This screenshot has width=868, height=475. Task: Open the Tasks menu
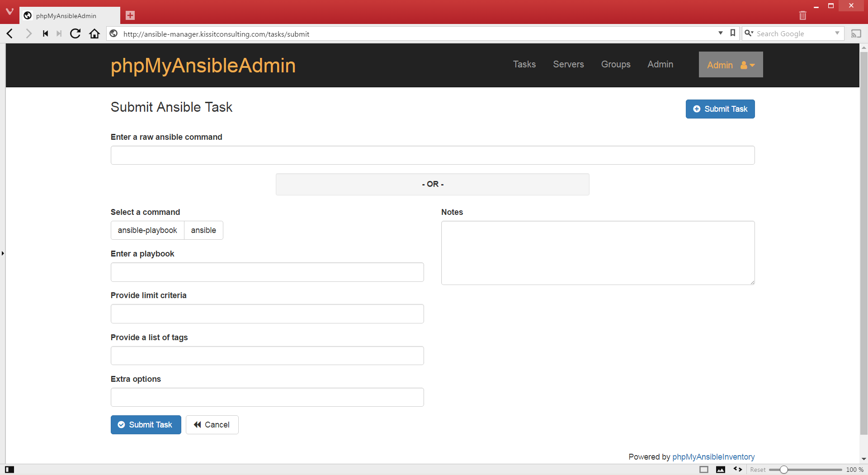524,64
